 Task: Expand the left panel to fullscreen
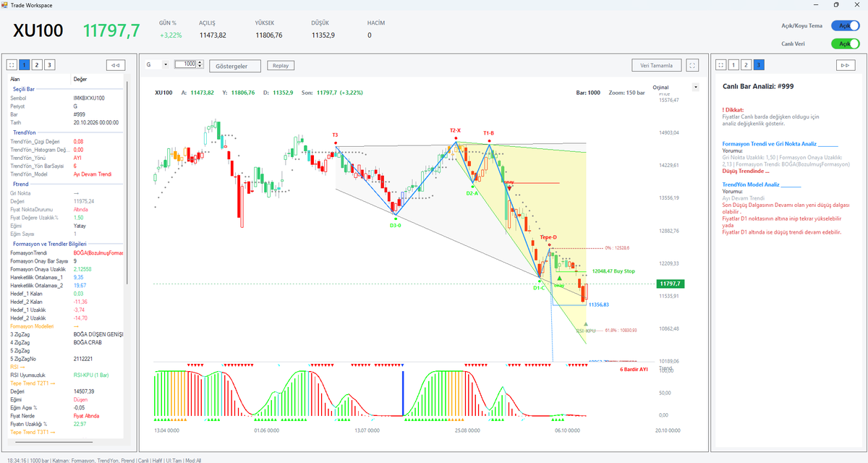point(12,65)
